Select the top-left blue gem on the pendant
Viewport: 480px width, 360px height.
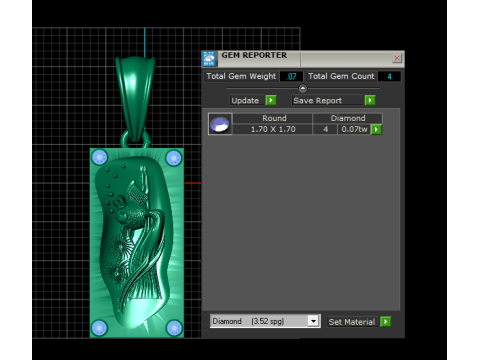(x=99, y=157)
